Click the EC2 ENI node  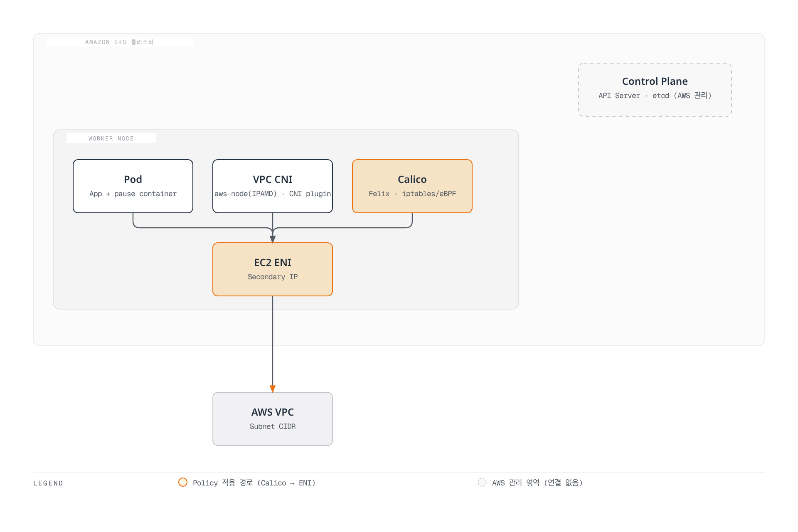[273, 269]
